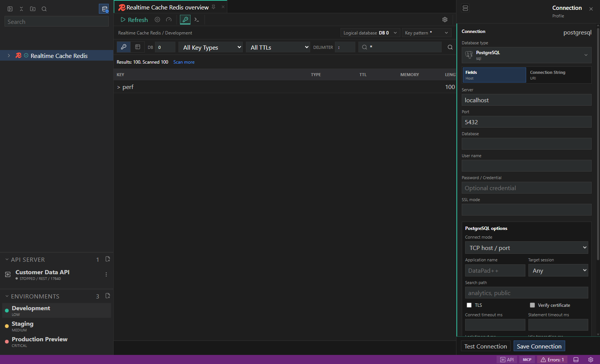
Task: Open Customer Data API three-dot menu
Action: (106, 274)
